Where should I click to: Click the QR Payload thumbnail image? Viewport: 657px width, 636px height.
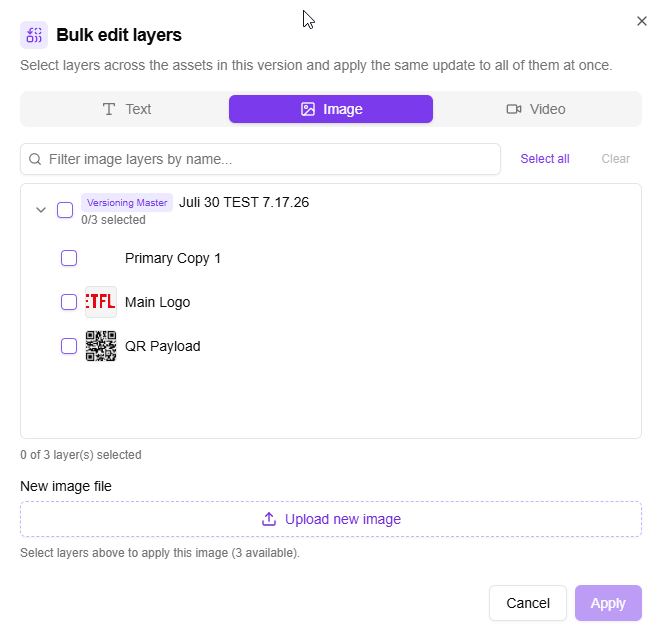101,346
